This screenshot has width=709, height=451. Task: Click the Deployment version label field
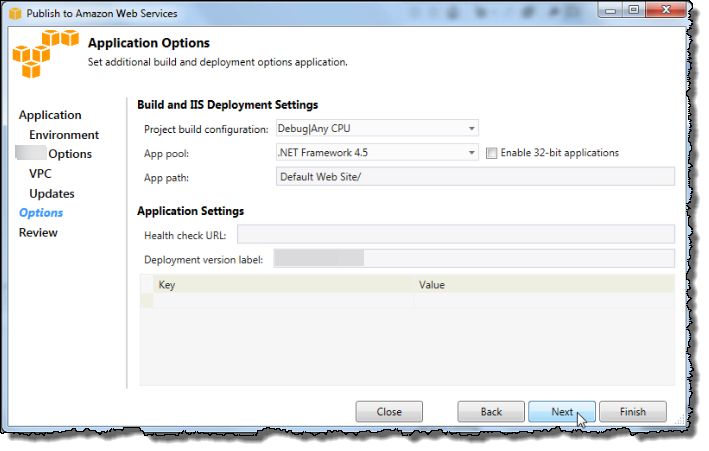[474, 260]
